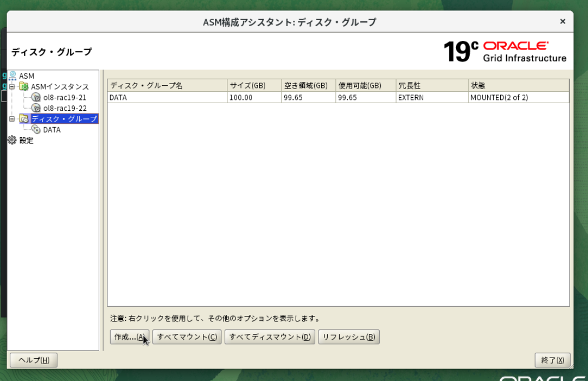Click the 99.65 usable space cell

click(x=366, y=98)
